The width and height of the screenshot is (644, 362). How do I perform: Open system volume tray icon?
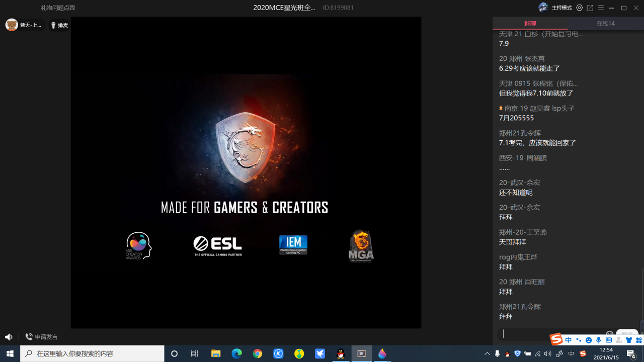(548, 353)
